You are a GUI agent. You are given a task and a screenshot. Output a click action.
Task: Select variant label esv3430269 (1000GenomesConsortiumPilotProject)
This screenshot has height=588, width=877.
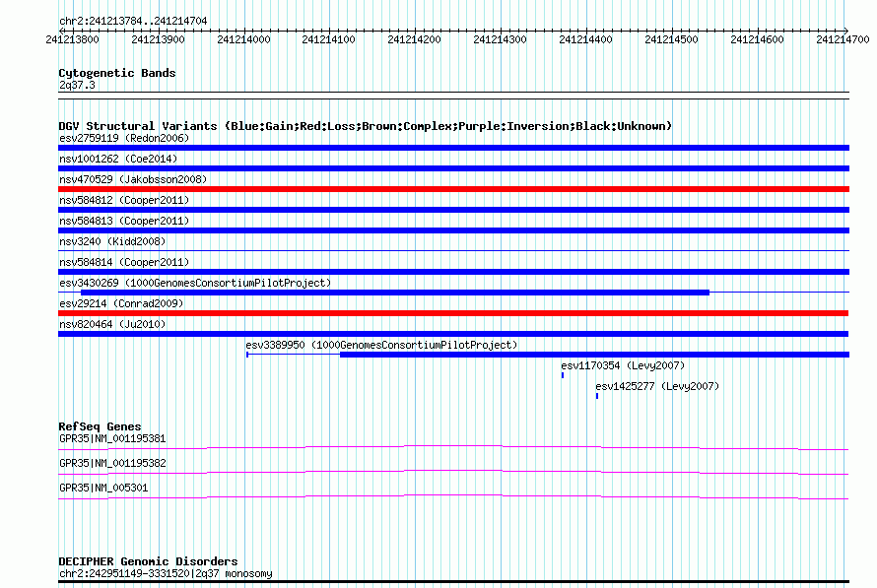pos(195,283)
